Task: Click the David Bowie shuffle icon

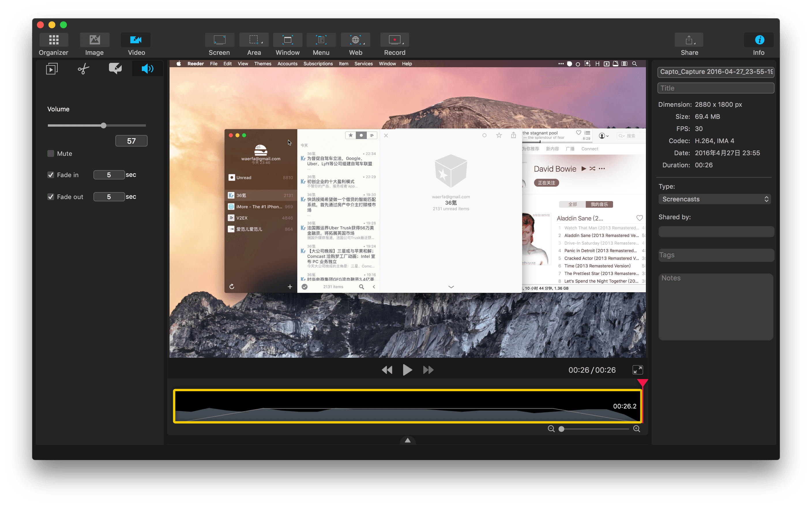Action: click(x=592, y=169)
